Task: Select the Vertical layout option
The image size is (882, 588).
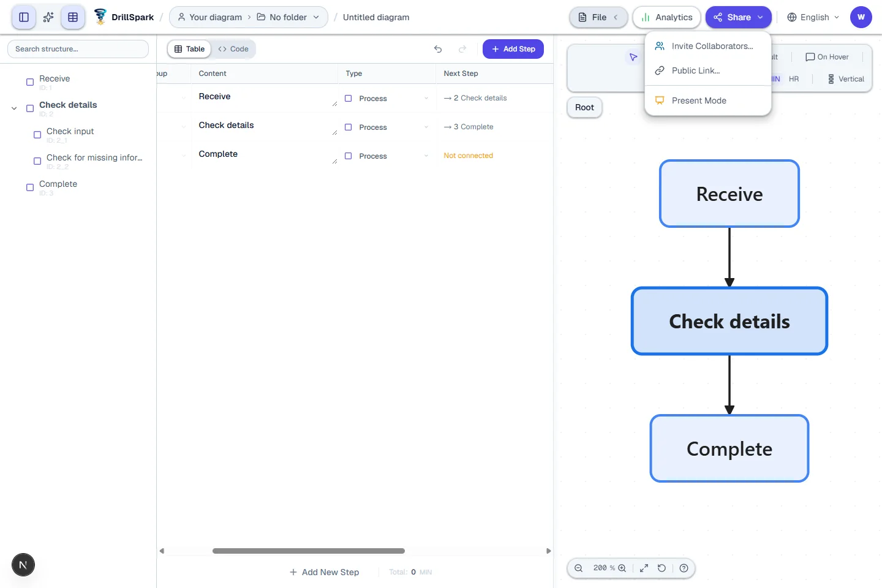Action: (x=846, y=79)
